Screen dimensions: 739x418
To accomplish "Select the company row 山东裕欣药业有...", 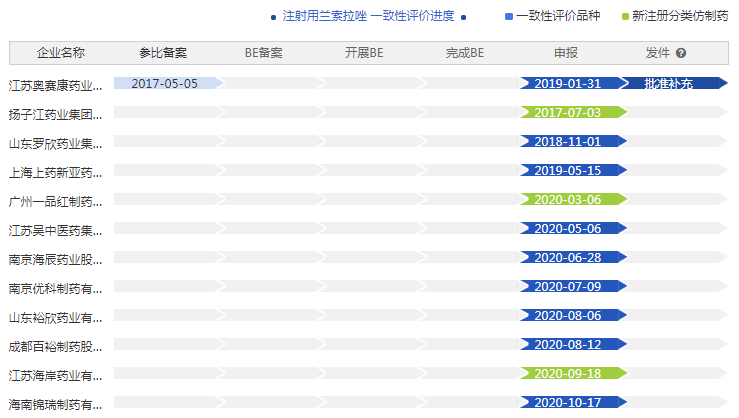I will pos(55,318).
